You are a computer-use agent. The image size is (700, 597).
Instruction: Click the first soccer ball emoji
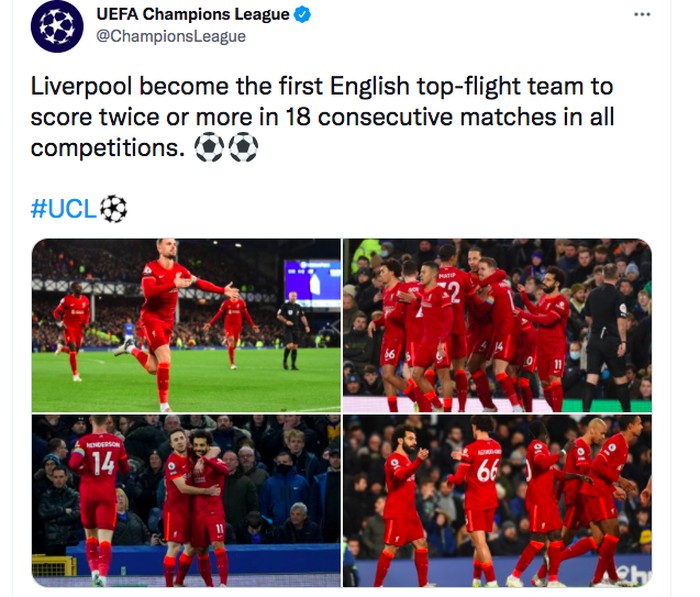tap(209, 147)
